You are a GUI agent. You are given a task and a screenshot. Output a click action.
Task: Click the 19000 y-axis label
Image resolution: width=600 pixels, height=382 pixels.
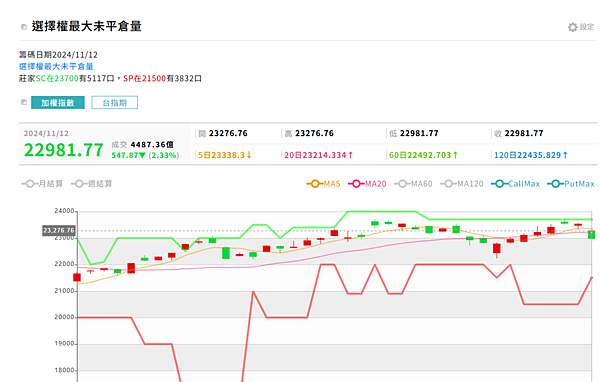[64, 344]
